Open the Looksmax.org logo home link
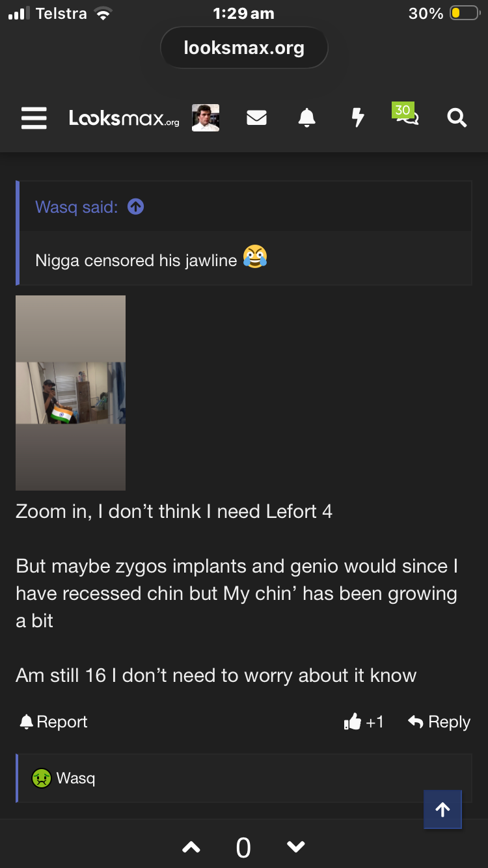This screenshot has width=488, height=868. pyautogui.click(x=124, y=118)
